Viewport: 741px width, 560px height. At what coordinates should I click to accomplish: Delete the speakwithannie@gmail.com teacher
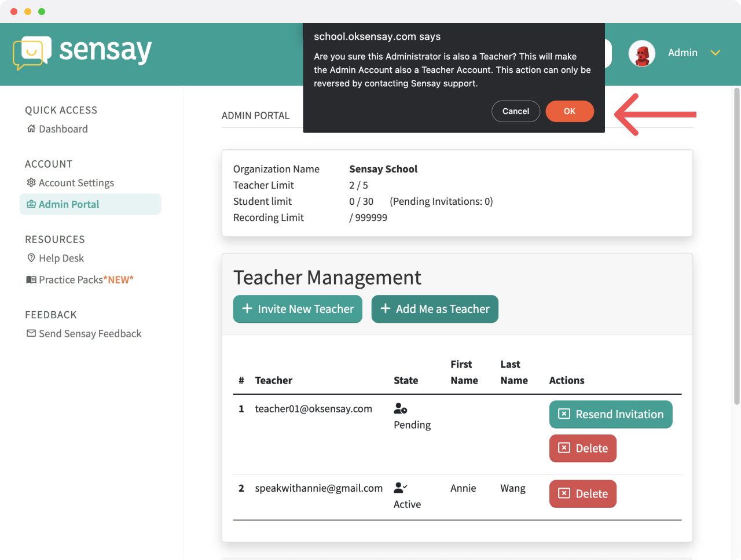click(x=583, y=494)
